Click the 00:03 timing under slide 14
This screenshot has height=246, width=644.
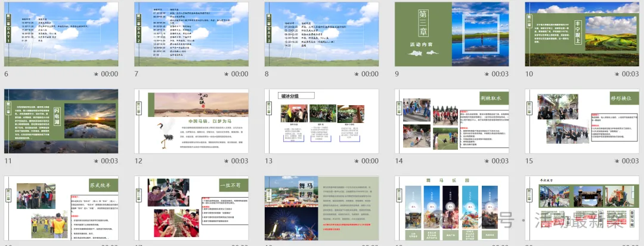[x=500, y=161]
